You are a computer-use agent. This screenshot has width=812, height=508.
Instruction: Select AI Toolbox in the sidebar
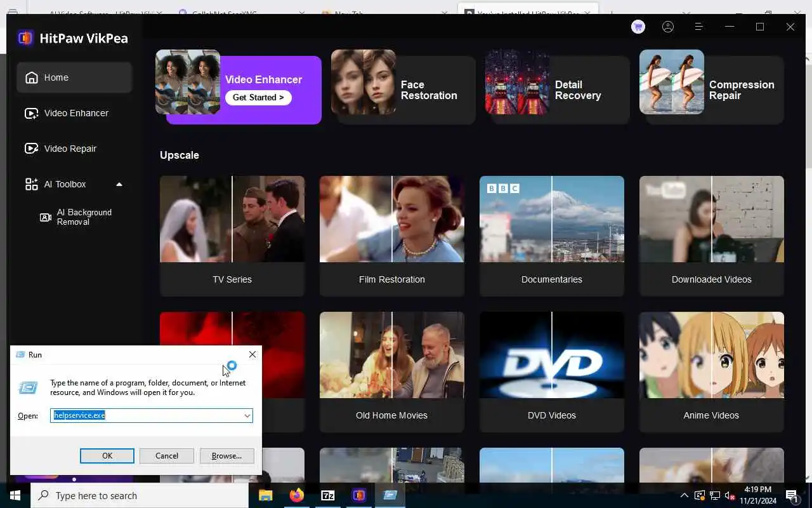coord(74,184)
